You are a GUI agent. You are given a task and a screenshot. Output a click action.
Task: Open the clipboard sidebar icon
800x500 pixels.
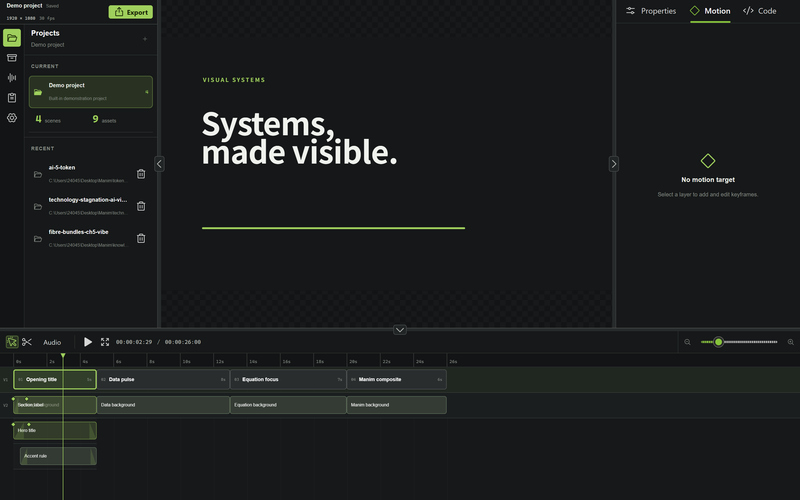[x=12, y=97]
